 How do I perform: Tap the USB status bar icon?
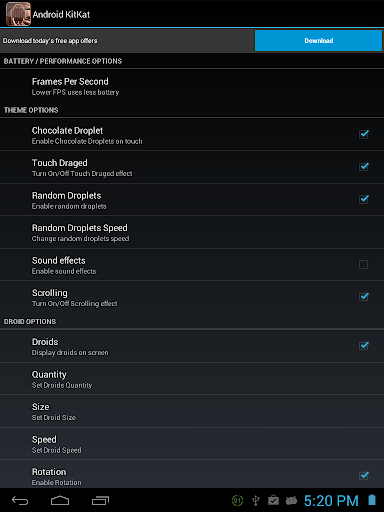[x=256, y=500]
